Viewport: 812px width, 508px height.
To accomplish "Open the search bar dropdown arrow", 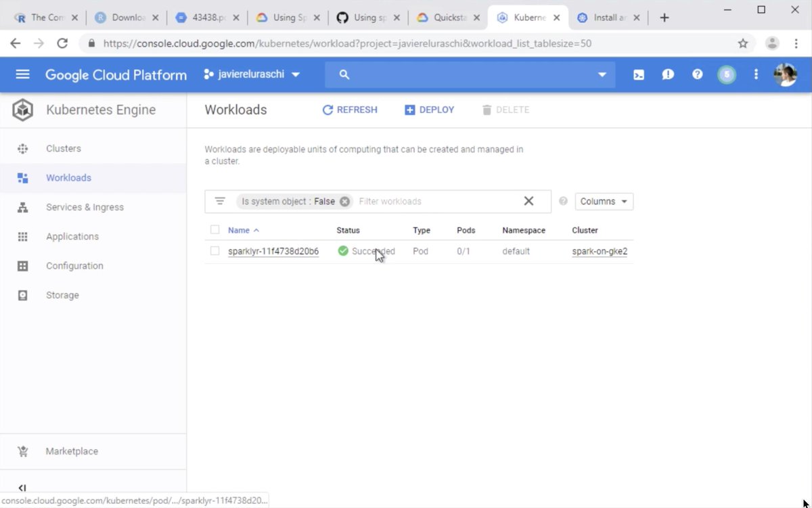I will point(602,74).
